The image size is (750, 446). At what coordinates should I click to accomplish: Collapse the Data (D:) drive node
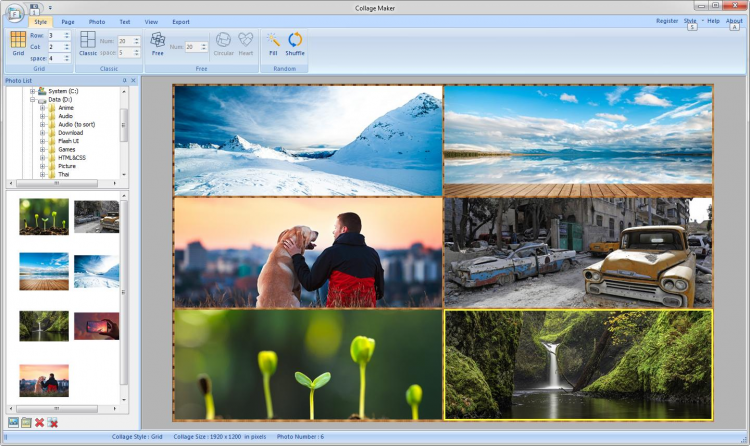(x=33, y=100)
